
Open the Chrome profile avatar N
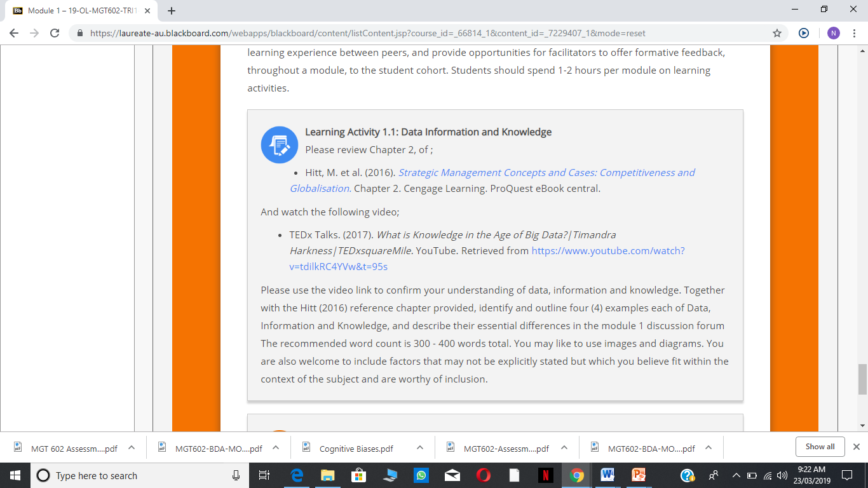(x=833, y=33)
